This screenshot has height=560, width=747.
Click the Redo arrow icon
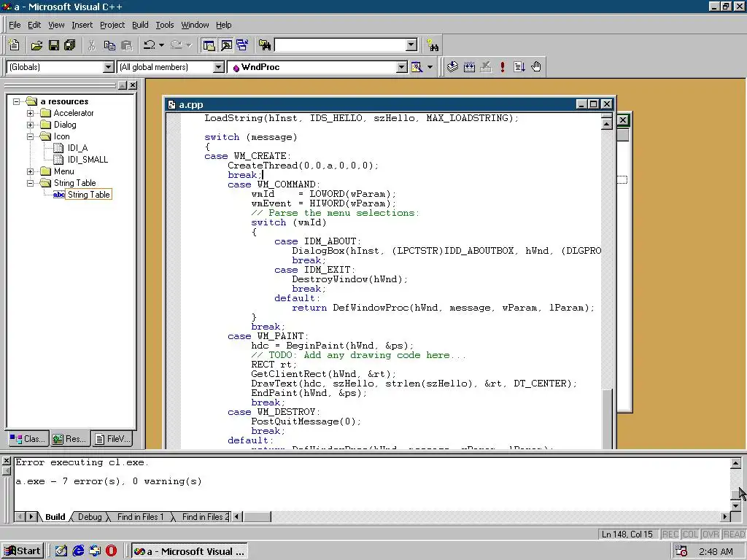pos(176,45)
